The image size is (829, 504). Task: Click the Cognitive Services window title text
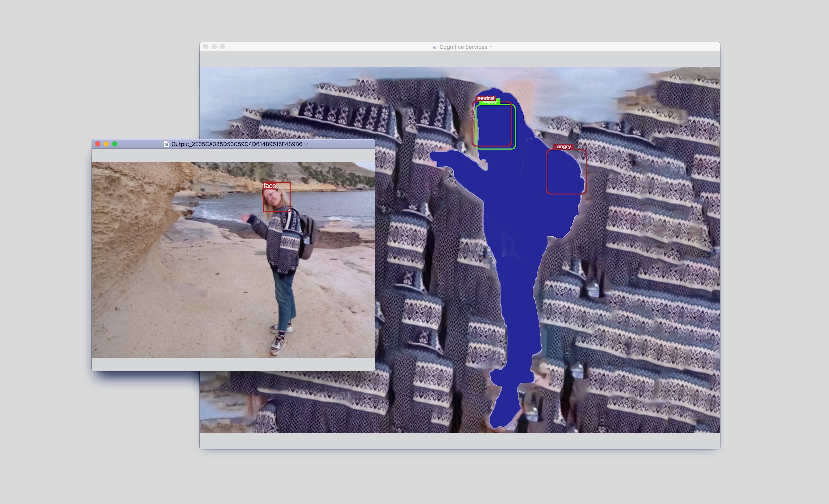pos(463,47)
